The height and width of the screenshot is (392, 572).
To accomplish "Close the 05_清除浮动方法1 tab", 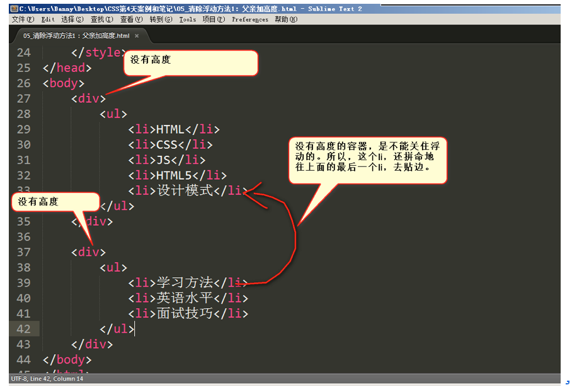I will [x=137, y=36].
